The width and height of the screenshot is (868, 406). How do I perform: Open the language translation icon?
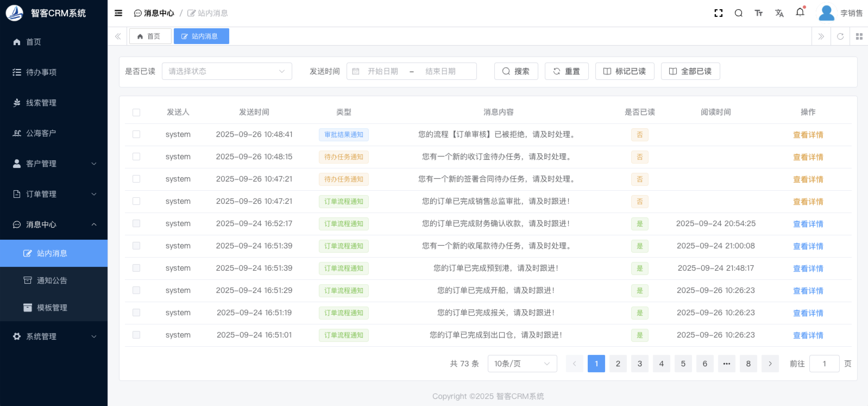779,13
